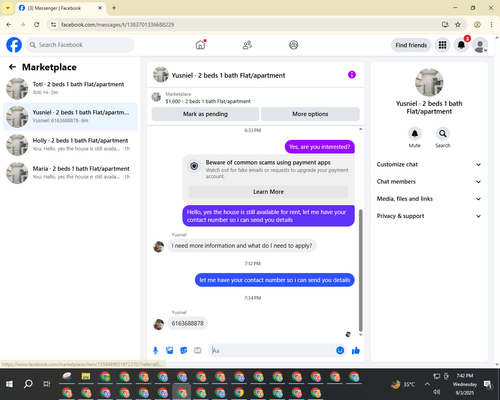500x400 pixels.
Task: Open the purple conversation information icon
Action: click(352, 75)
